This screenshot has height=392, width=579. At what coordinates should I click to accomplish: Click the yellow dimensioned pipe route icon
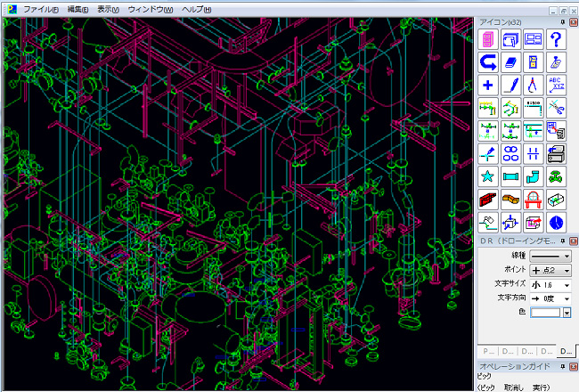point(488,108)
